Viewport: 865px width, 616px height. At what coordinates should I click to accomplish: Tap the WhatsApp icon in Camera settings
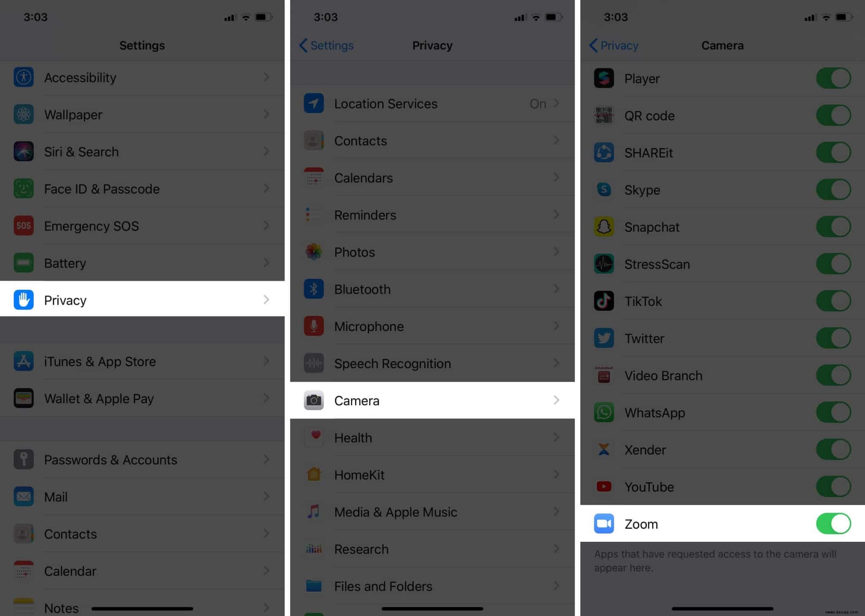[x=603, y=412]
